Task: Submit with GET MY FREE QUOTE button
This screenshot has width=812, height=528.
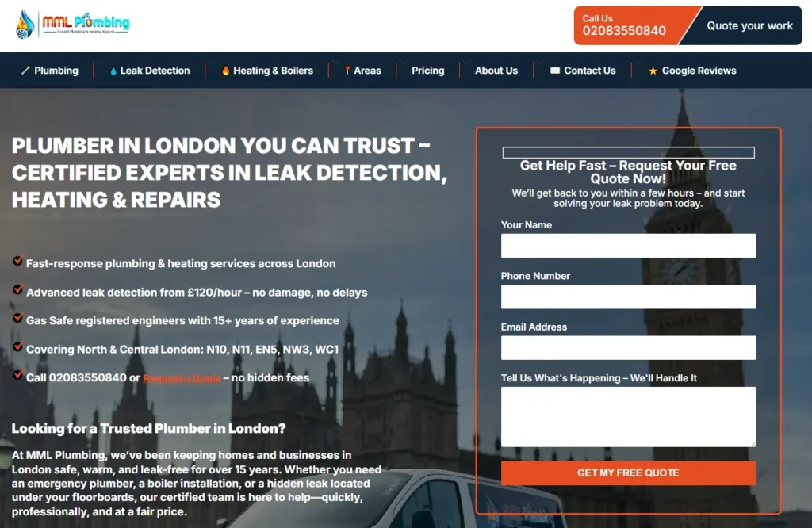Action: pos(628,473)
